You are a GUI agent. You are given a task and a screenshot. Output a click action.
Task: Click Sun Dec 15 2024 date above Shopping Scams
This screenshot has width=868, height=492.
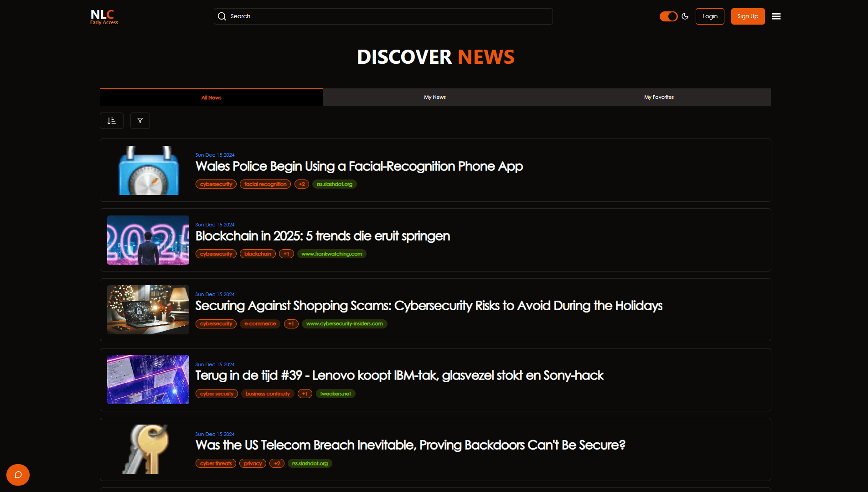point(215,294)
